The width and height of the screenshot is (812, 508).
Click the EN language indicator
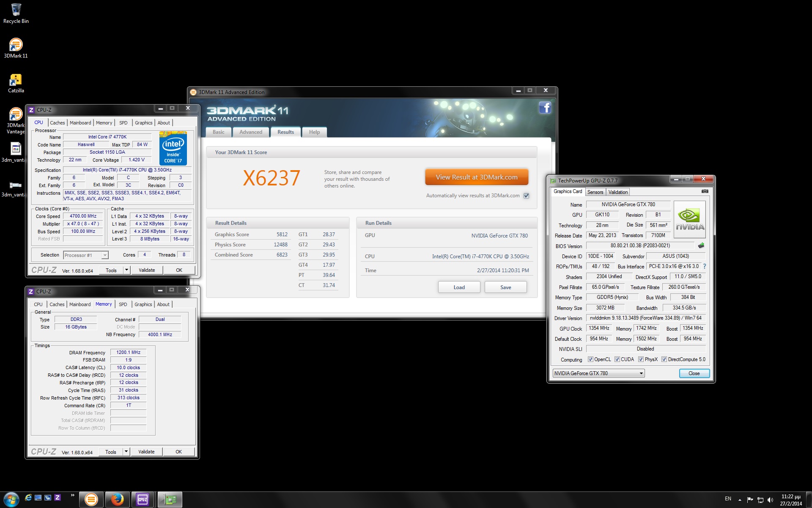[728, 499]
